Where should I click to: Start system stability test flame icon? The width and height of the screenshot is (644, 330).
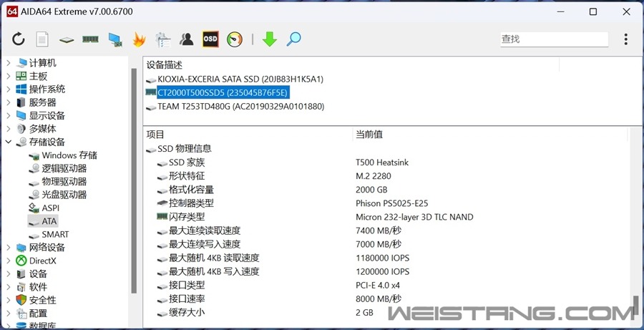point(139,39)
